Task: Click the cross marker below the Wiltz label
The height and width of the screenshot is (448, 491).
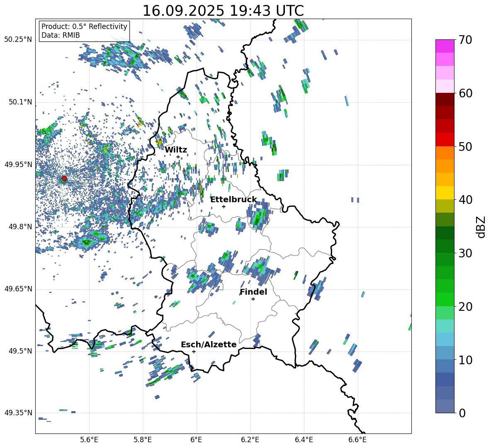Action: tap(178, 157)
